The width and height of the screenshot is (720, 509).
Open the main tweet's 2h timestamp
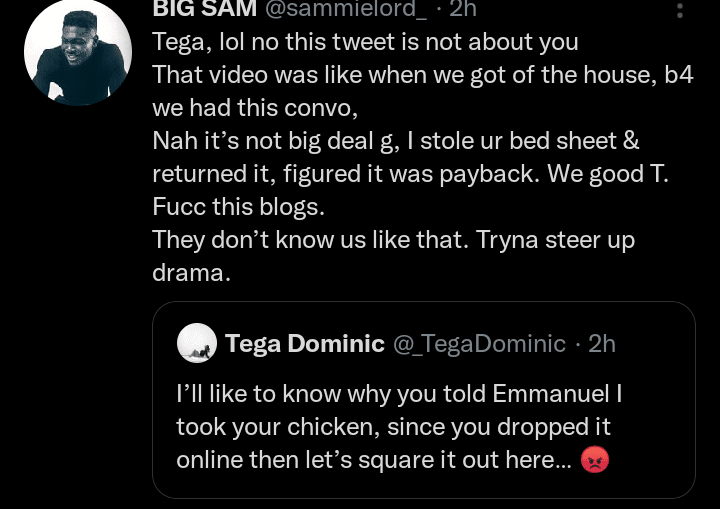coord(463,9)
